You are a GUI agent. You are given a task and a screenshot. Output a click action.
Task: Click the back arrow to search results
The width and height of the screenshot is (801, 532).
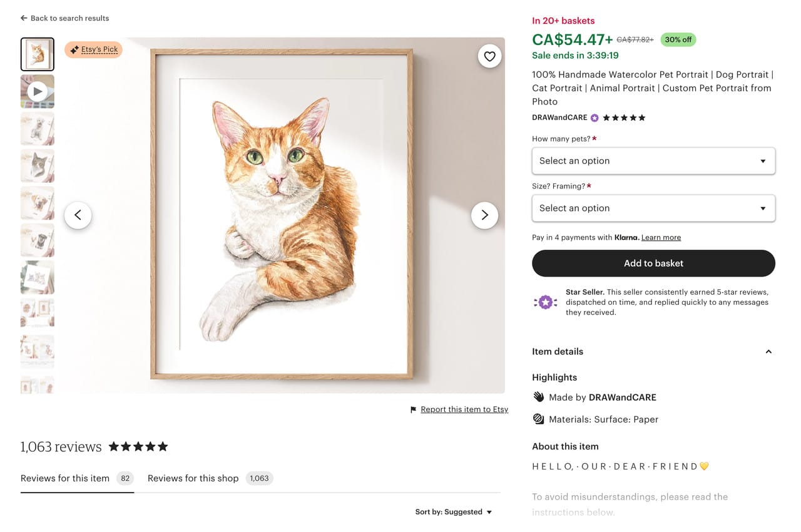pos(23,18)
